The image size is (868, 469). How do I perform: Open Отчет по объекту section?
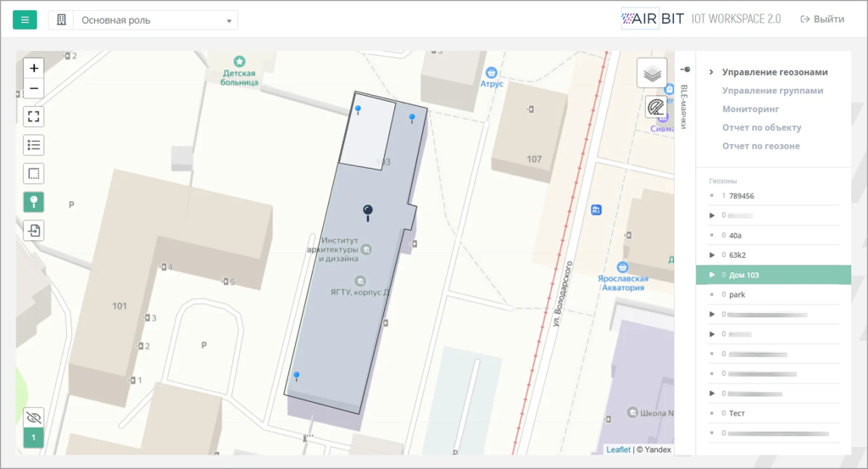761,128
